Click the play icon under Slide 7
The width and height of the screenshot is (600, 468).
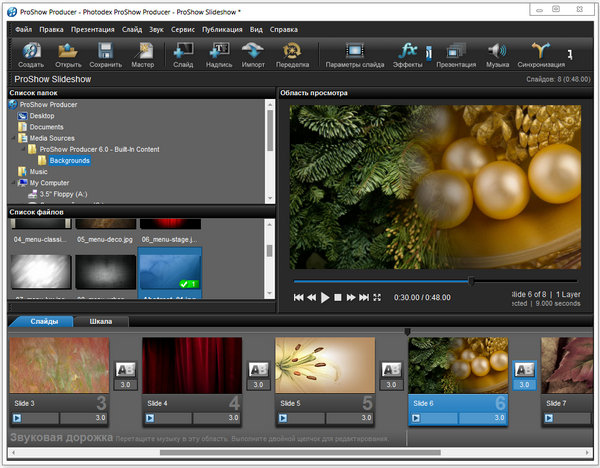coord(549,418)
